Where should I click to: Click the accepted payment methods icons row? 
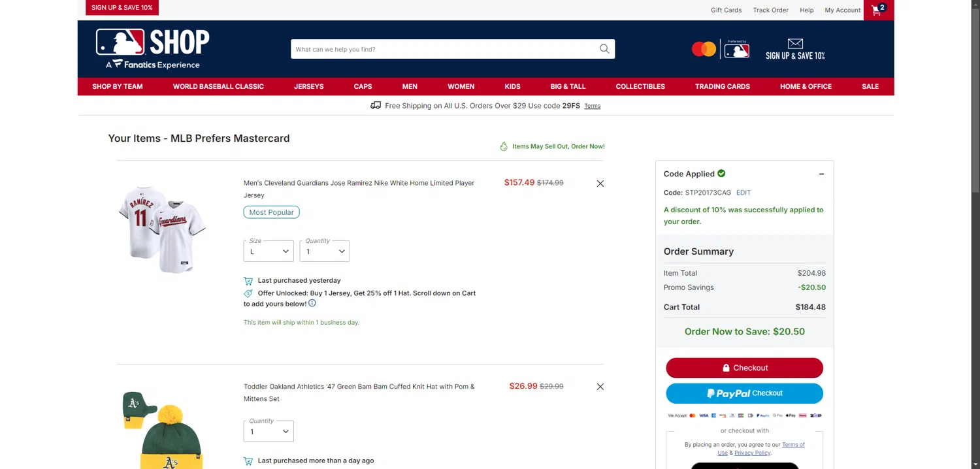(744, 415)
